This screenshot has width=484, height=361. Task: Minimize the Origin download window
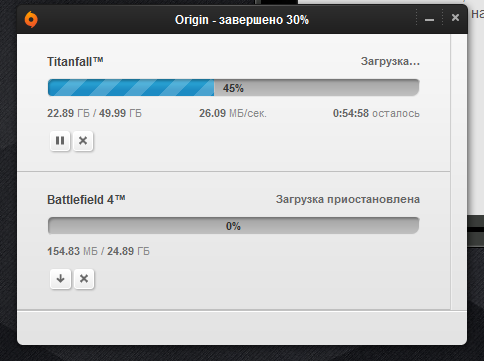429,19
